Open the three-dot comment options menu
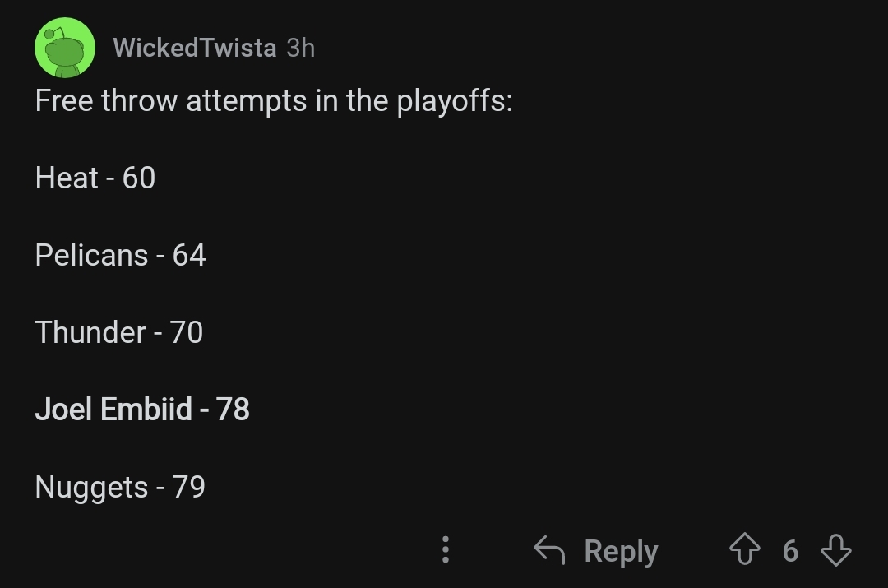 (x=446, y=549)
